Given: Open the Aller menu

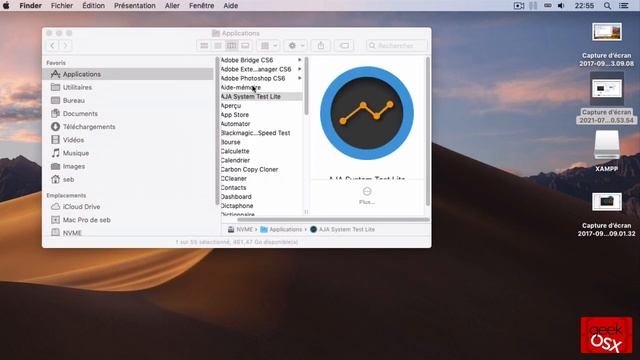Looking at the screenshot, I should click(172, 6).
